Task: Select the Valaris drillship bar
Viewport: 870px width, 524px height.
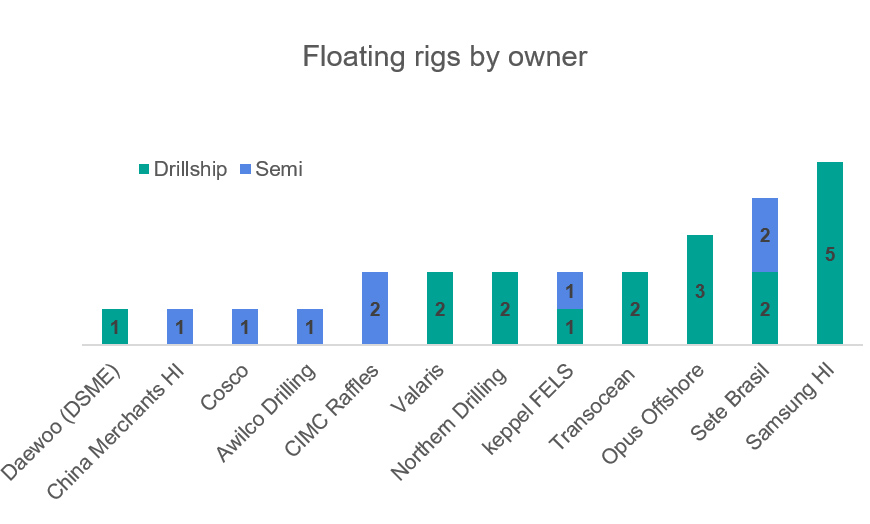Action: (440, 308)
